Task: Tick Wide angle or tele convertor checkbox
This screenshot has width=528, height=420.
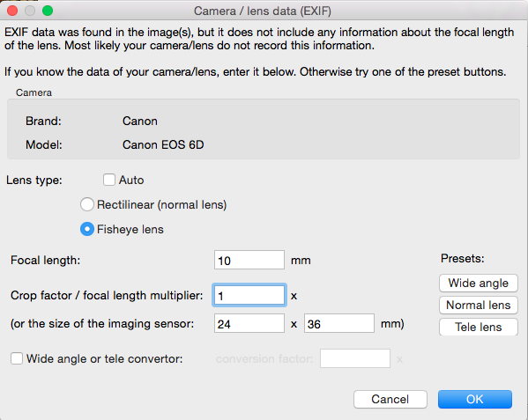Action: pos(17,358)
